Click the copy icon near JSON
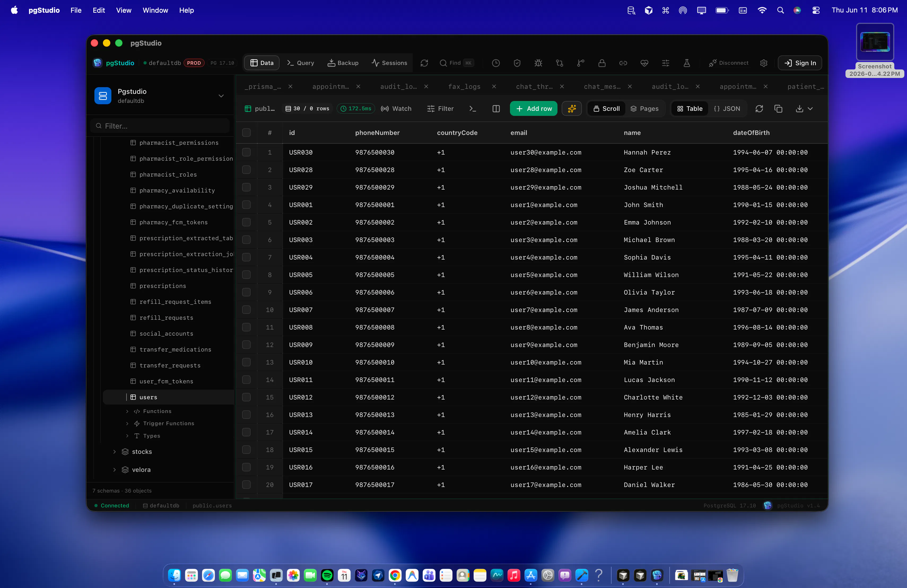Screen dimensions: 907x588 [x=778, y=108]
